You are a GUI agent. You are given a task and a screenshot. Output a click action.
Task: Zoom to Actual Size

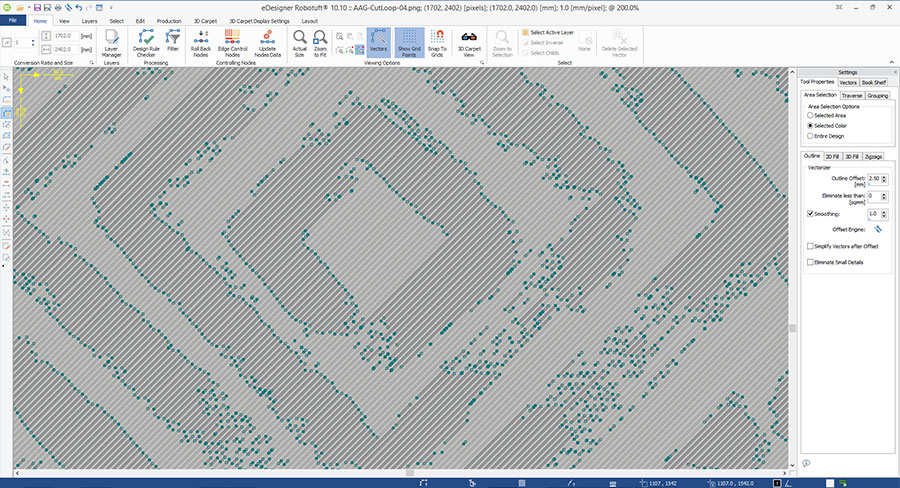pyautogui.click(x=300, y=43)
